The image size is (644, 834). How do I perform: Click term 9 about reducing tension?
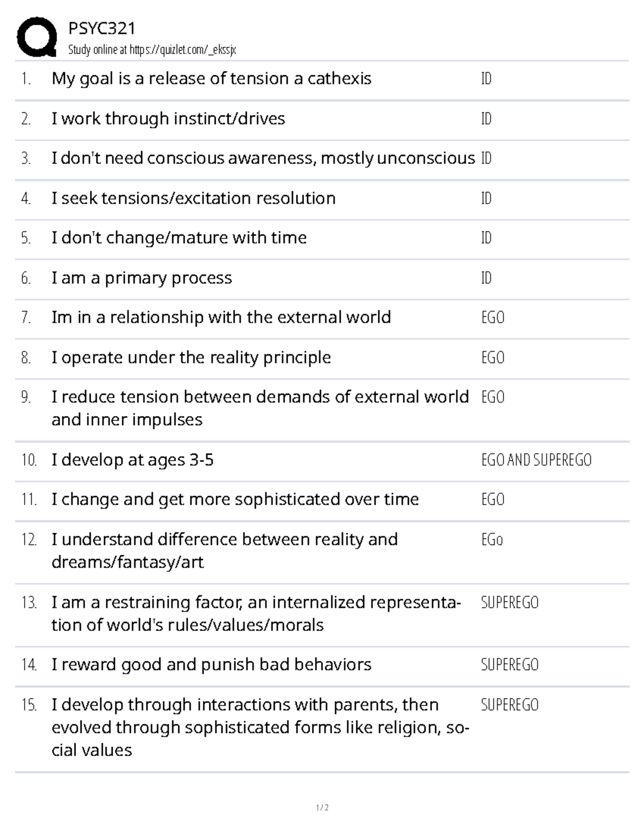260,408
